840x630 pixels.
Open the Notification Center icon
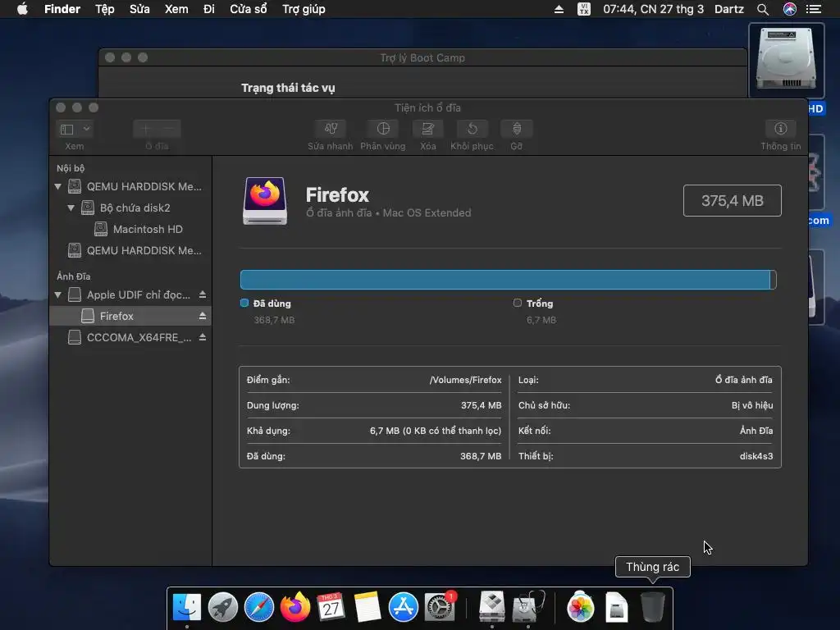[x=814, y=9]
